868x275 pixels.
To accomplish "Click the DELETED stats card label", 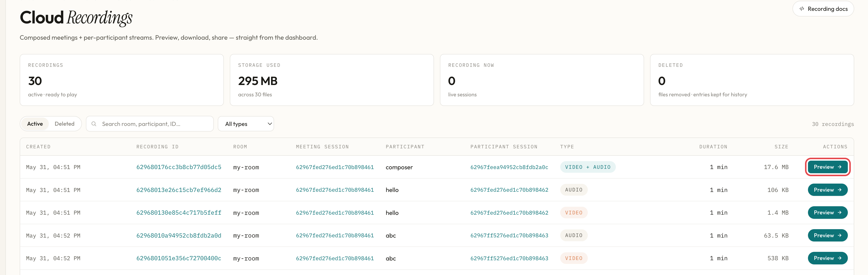I will click(670, 65).
